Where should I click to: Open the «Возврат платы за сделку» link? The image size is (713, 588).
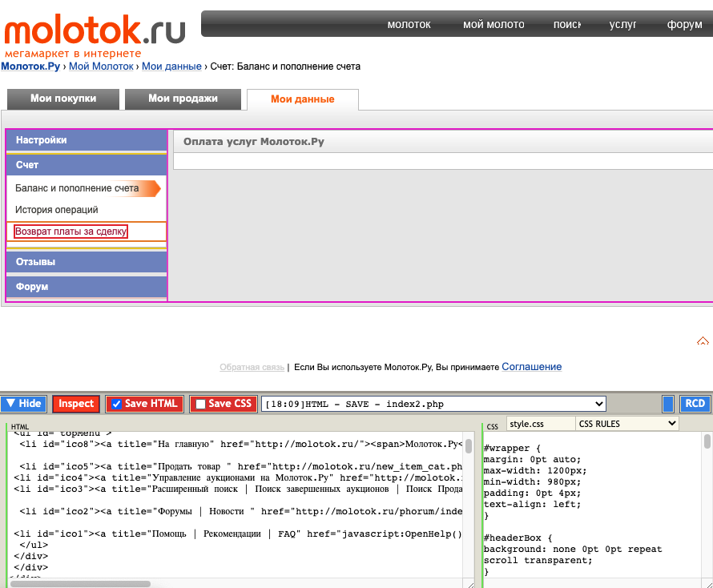click(70, 232)
